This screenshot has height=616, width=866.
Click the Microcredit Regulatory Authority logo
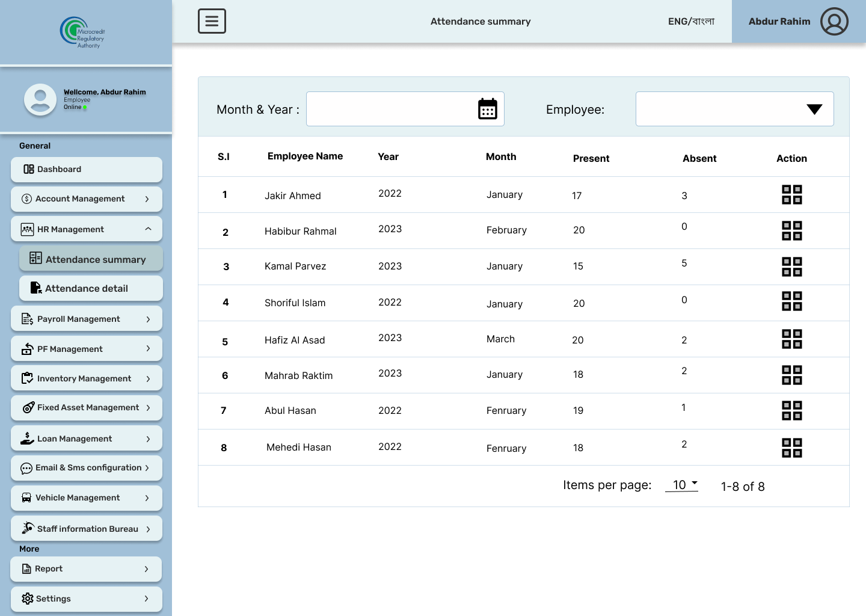[83, 32]
